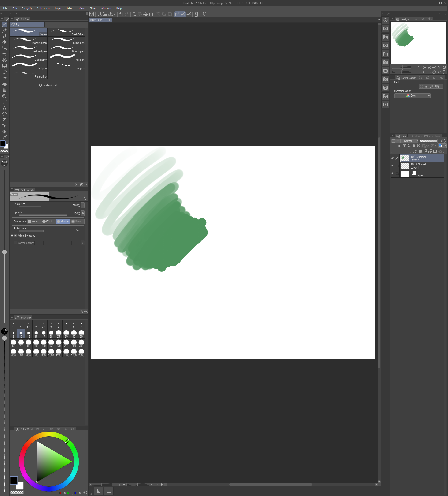Click the Opacity slider bar
Viewport: 448px width, 496px height.
[x=43, y=215]
